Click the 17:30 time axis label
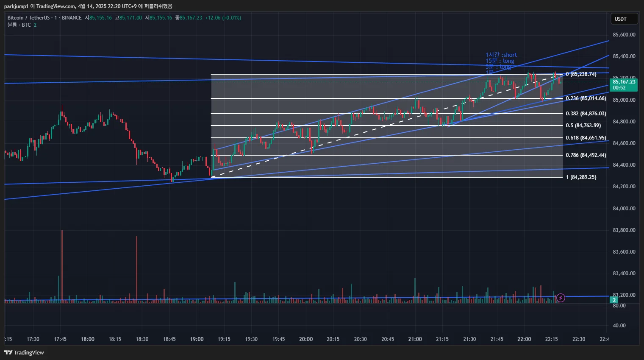The width and height of the screenshot is (644, 360). pos(33,339)
